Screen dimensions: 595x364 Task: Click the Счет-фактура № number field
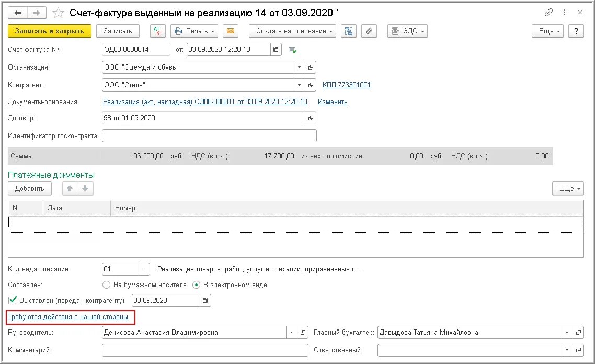(x=136, y=49)
